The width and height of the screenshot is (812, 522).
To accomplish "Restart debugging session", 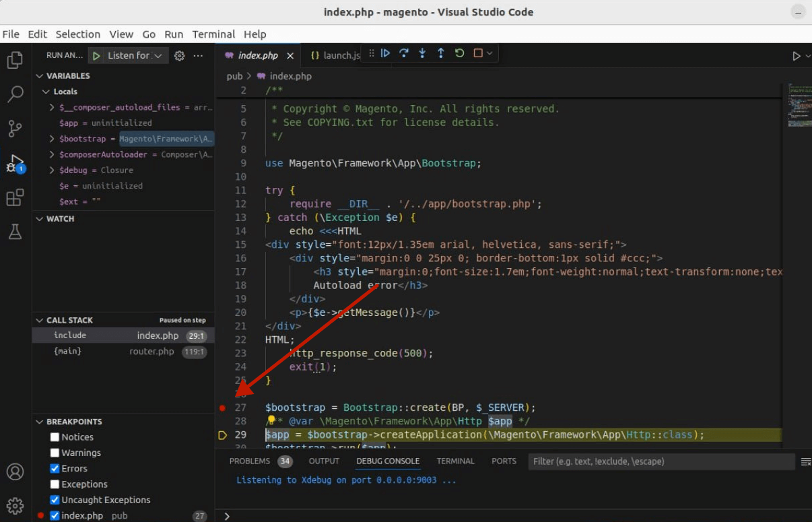I will point(460,53).
